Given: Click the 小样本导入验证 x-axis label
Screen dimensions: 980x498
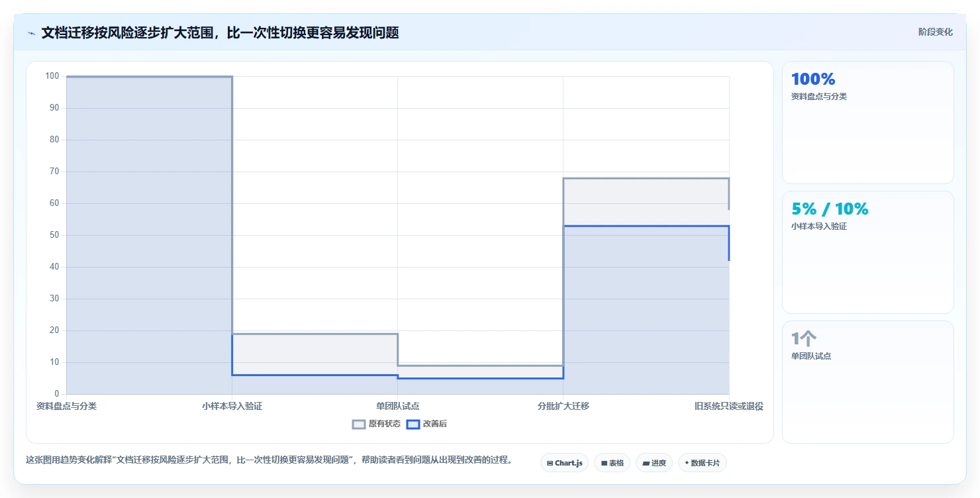Looking at the screenshot, I should 232,406.
